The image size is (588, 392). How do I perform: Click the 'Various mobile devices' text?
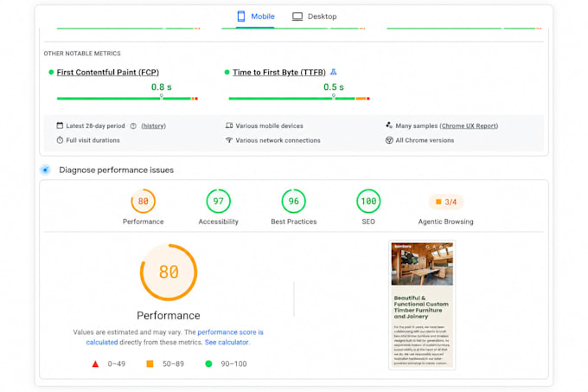(x=269, y=126)
